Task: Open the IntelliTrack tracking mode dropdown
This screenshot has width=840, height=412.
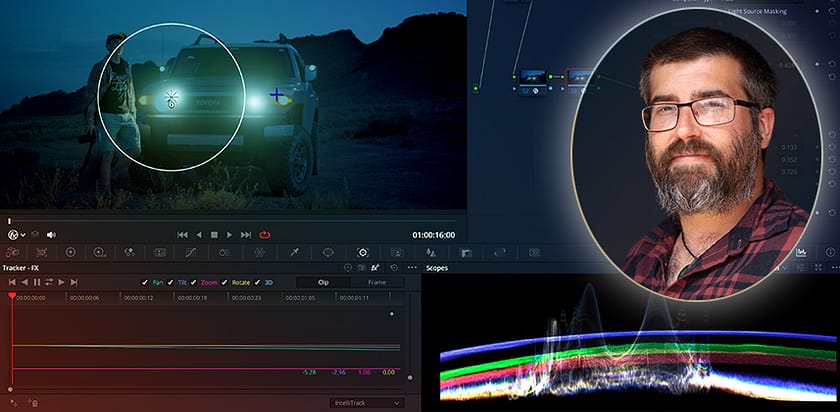Action: point(367,403)
